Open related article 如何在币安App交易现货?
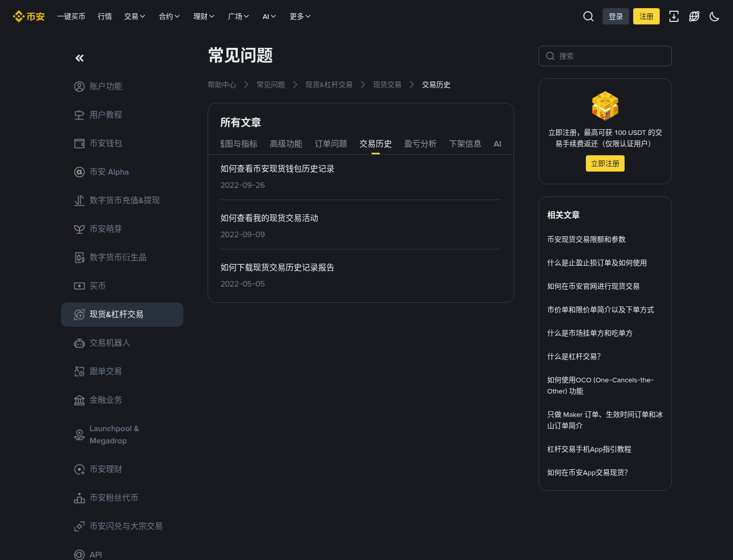Viewport: 733px width, 560px height. [588, 472]
